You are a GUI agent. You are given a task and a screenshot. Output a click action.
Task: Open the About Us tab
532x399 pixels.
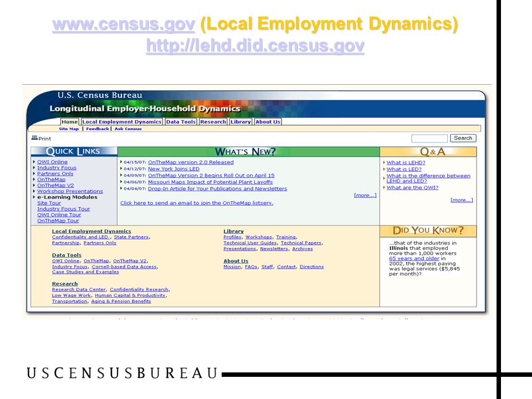[268, 122]
